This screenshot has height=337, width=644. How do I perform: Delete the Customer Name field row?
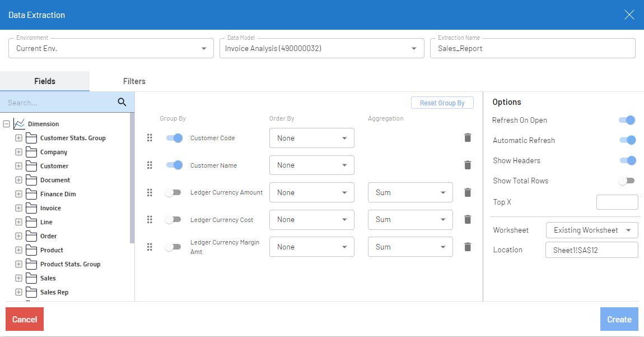468,165
